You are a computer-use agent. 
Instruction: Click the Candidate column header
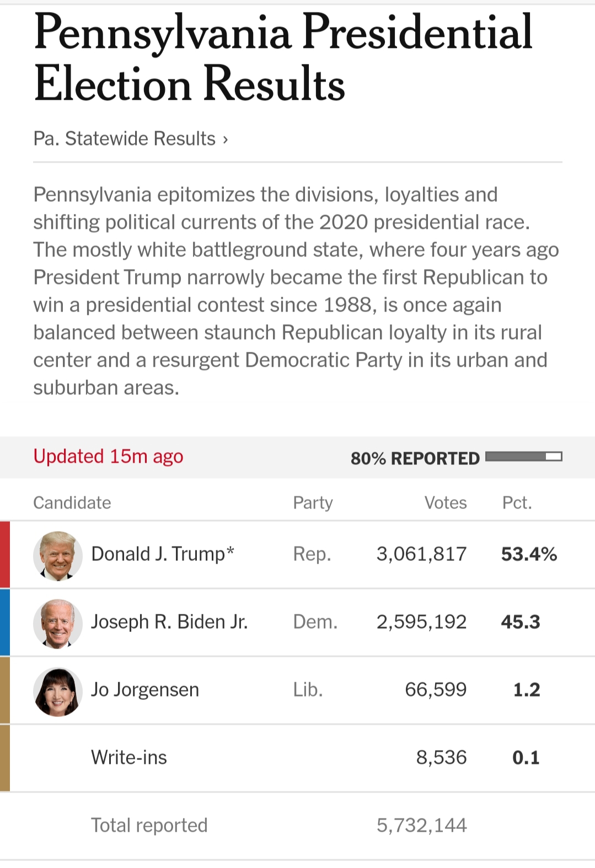72,502
